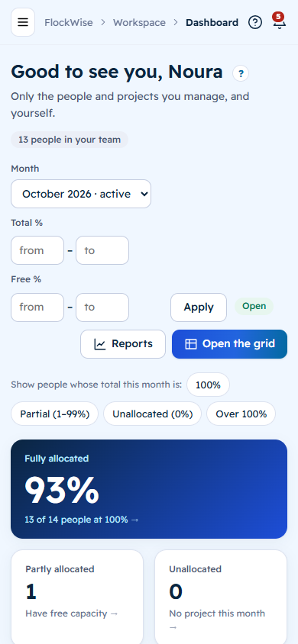Screen dimensions: 298x644
Task: Click the small question mark beside greeting
Action: click(241, 74)
